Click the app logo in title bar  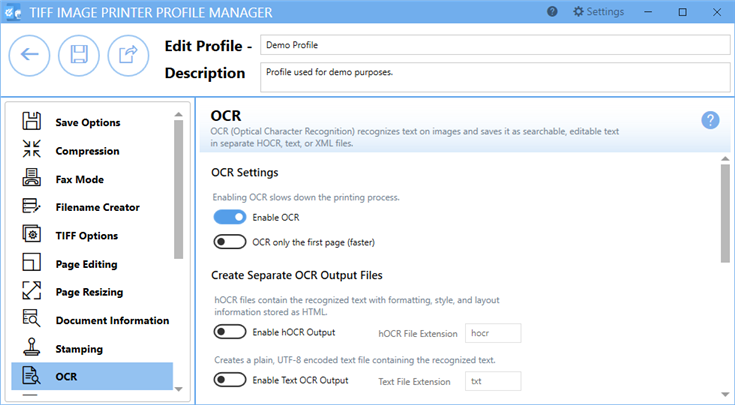point(13,12)
